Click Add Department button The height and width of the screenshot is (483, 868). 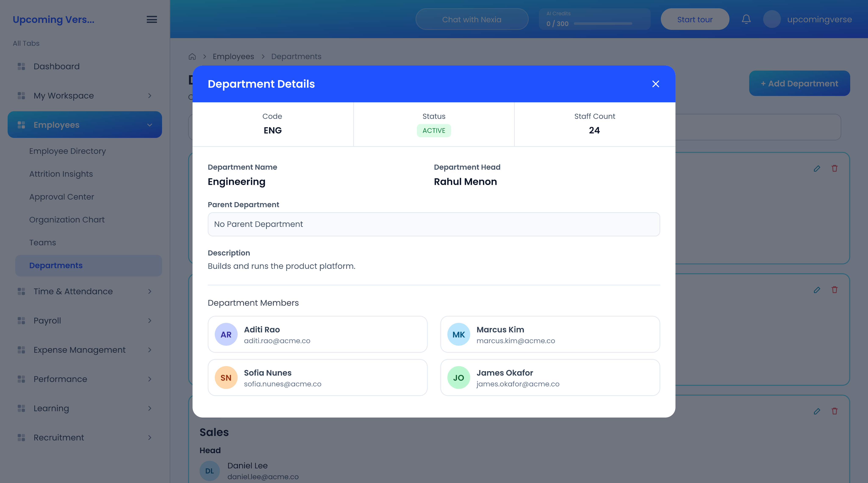click(799, 84)
